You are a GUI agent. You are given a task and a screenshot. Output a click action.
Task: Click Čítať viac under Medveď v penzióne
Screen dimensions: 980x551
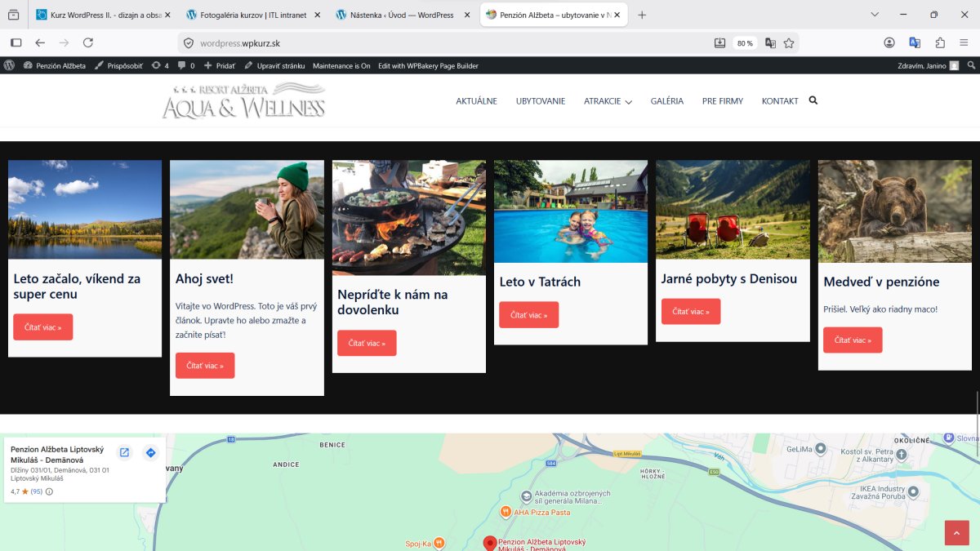(x=853, y=340)
